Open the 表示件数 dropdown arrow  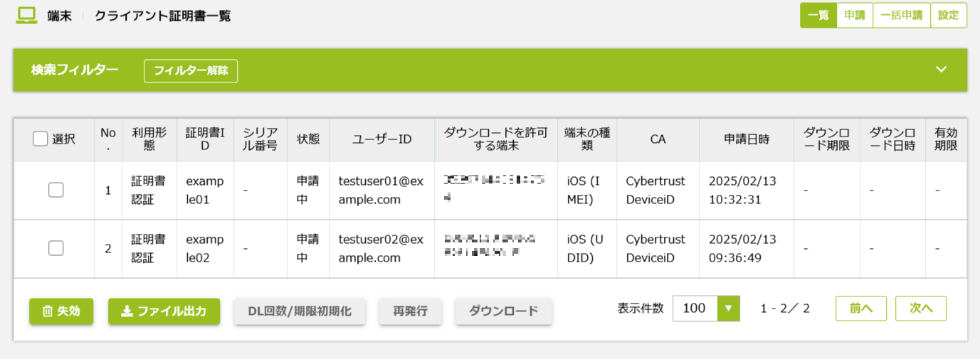[x=728, y=309]
